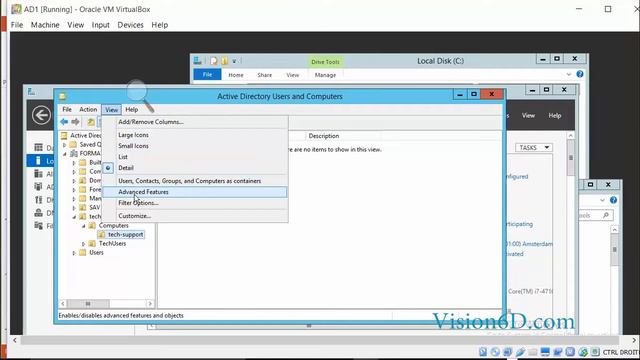Expand the Users tree node

tap(74, 253)
